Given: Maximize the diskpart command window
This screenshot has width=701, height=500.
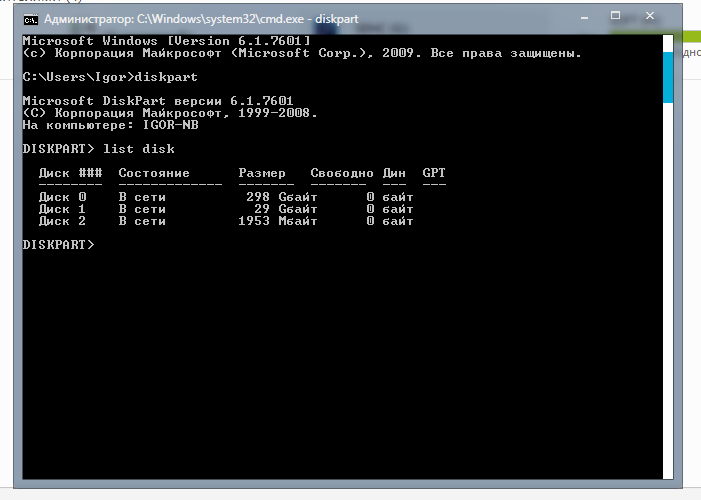Looking at the screenshot, I should [x=615, y=16].
